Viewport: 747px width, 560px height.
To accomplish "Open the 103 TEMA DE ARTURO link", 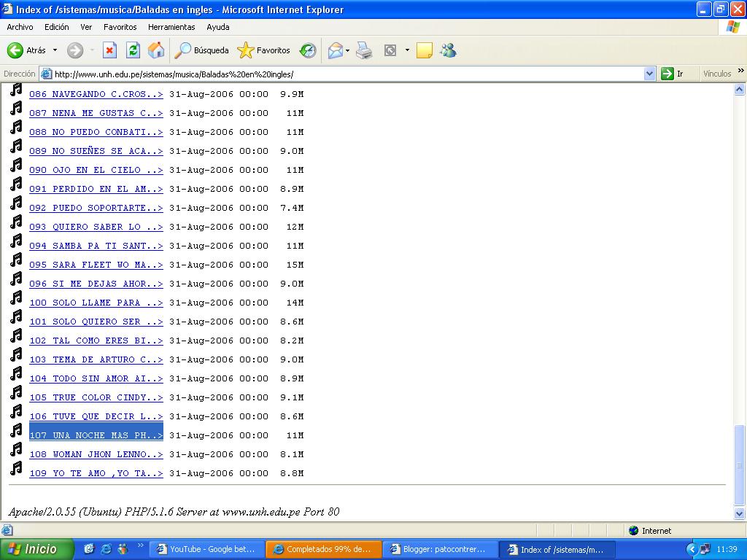I will pyautogui.click(x=96, y=359).
